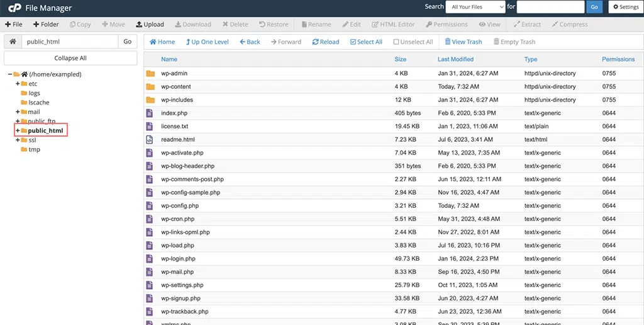Expand the etc folder tree node
This screenshot has width=644, height=325.
pos(18,84)
